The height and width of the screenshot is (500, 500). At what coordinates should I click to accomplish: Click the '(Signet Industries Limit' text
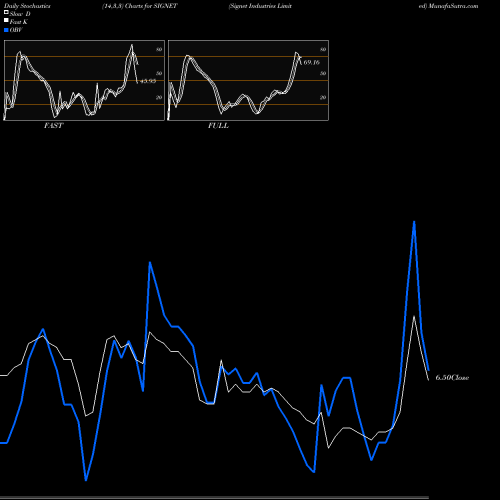[x=260, y=6]
